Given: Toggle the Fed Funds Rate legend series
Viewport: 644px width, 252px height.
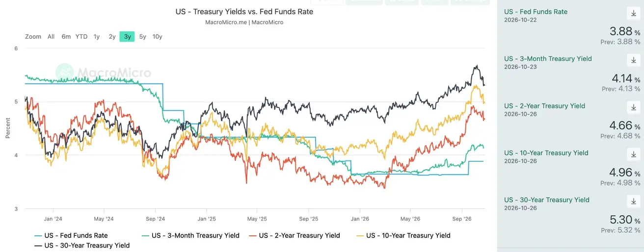Looking at the screenshot, I should [71, 235].
